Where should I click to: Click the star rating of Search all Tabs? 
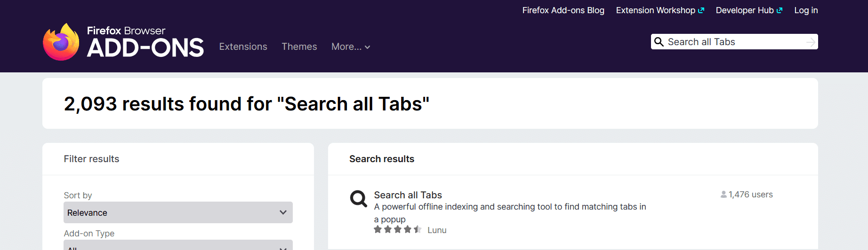coord(397,229)
